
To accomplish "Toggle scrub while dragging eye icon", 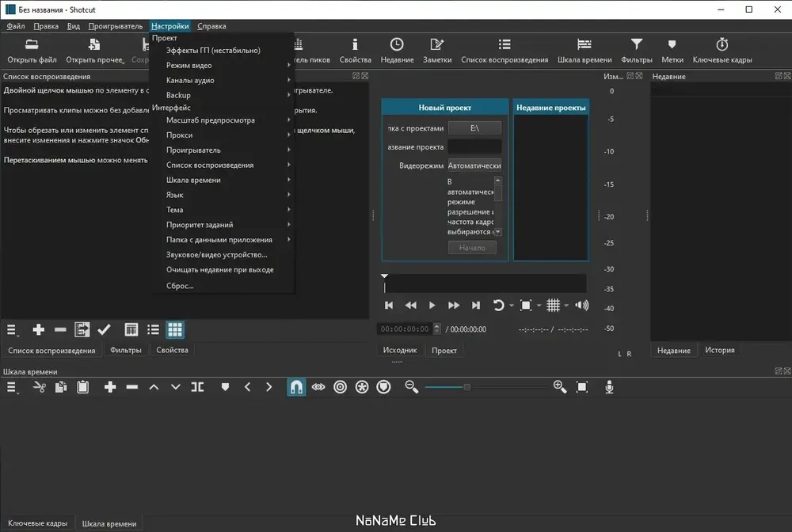I will [318, 387].
